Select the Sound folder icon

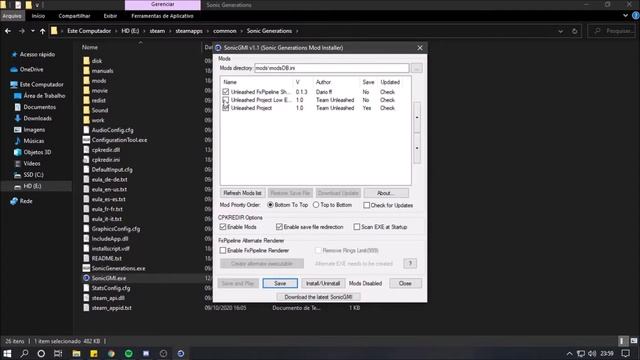[x=86, y=110]
